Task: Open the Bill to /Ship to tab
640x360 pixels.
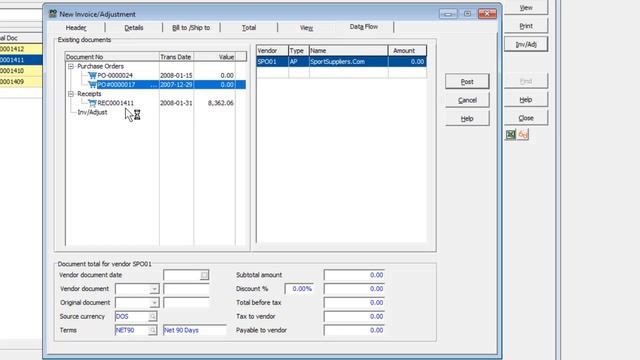Action: [191, 27]
